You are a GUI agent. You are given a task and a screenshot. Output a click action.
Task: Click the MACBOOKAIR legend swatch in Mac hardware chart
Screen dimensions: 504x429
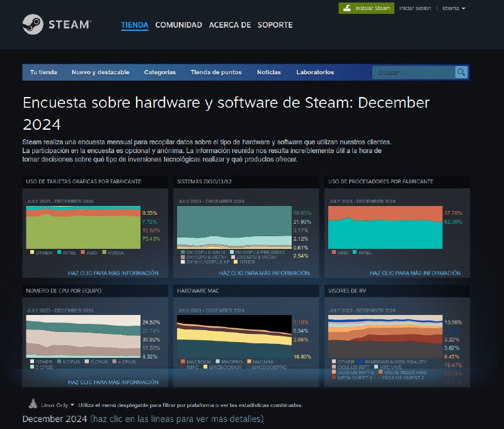coord(205,367)
